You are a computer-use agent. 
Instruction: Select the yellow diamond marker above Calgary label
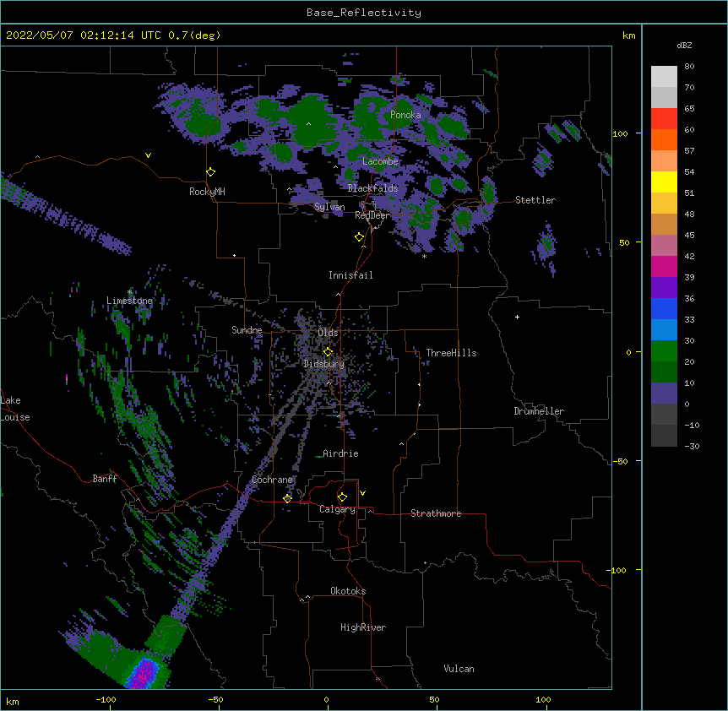342,497
